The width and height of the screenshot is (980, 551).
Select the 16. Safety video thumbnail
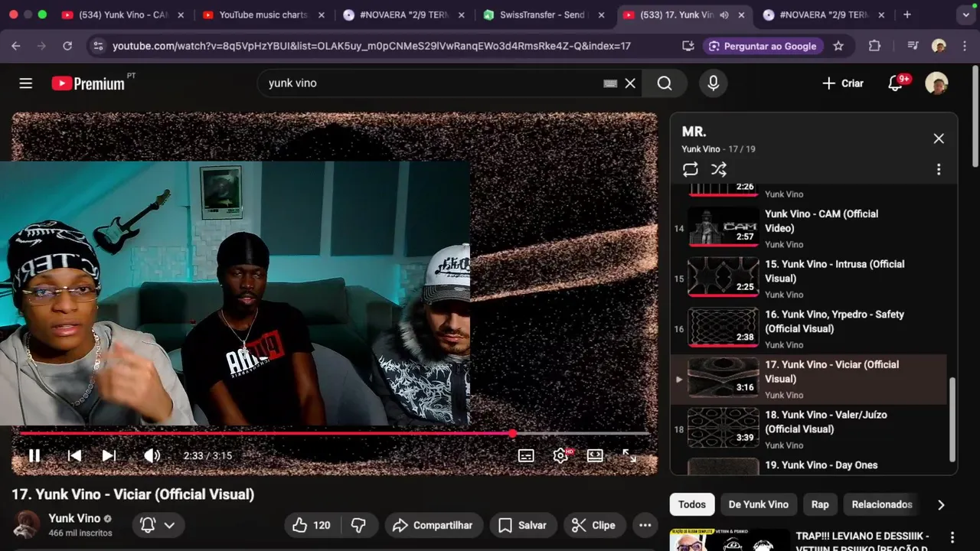(723, 327)
